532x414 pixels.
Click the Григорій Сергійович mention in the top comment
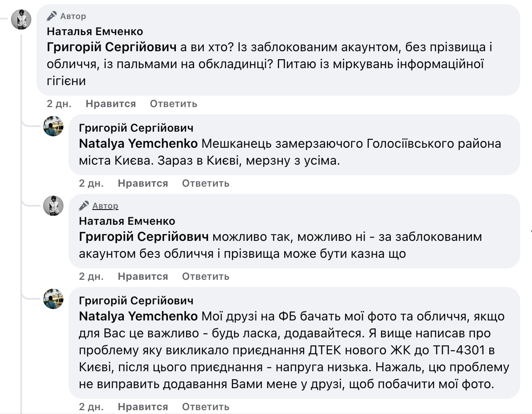pyautogui.click(x=112, y=47)
